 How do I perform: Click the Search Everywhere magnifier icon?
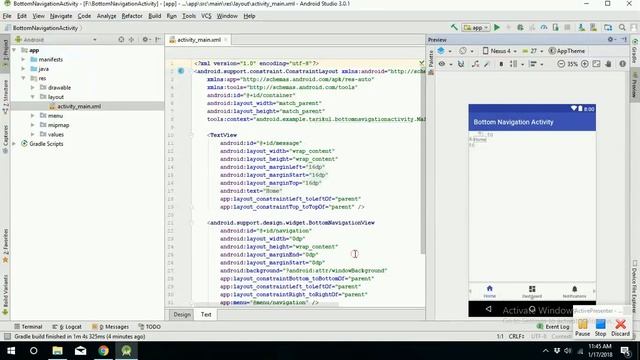coord(622,27)
